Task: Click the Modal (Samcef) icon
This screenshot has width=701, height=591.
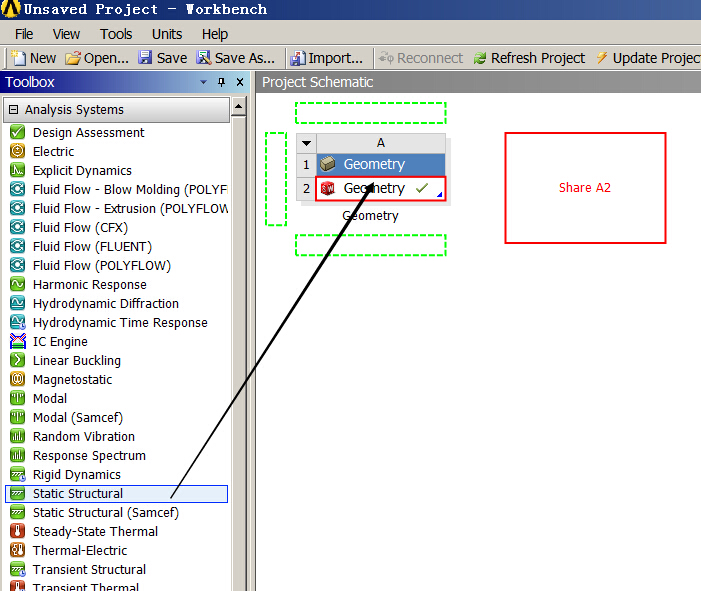Action: coord(17,417)
